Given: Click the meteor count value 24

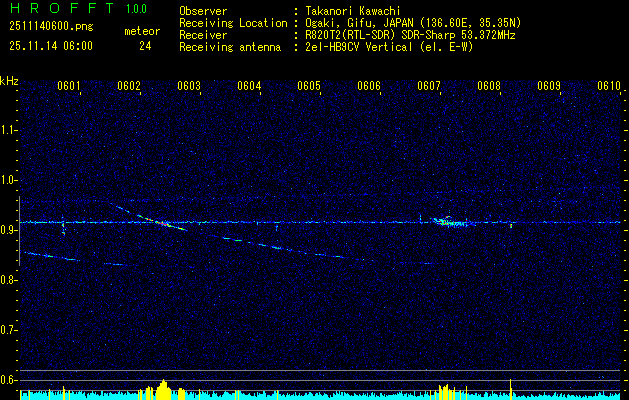Looking at the screenshot, I should pos(145,46).
